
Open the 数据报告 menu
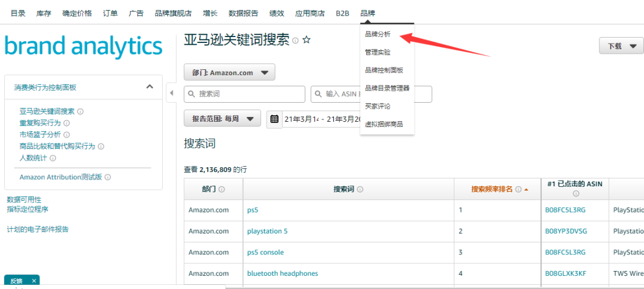[x=243, y=13]
